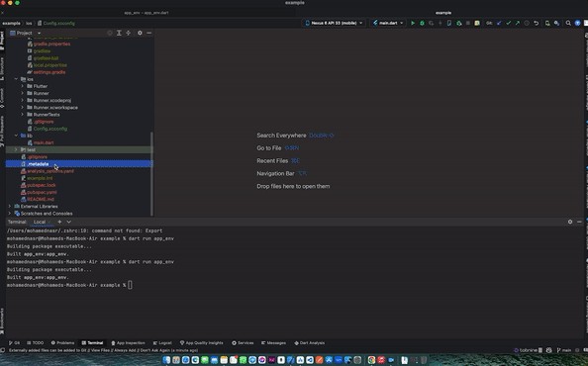Add a new terminal session tab
The image size is (588, 366).
[59, 222]
